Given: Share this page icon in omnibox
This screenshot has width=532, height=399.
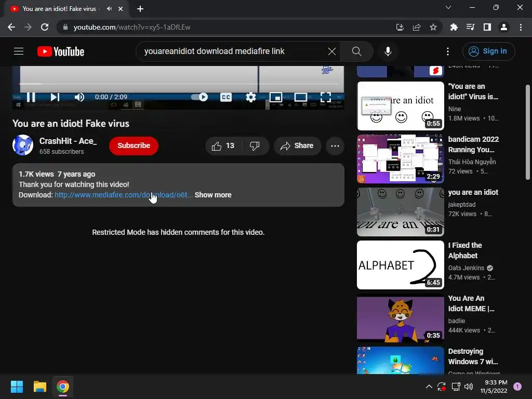Looking at the screenshot, I should click(416, 27).
